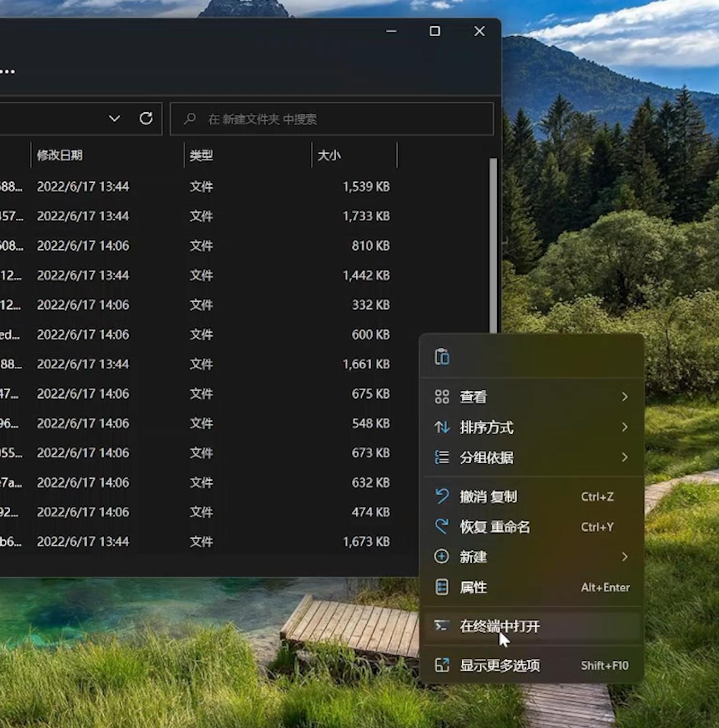Screen dimensions: 719x728
Task: Click the redo icon for 恢复 重命名
Action: [x=442, y=527]
